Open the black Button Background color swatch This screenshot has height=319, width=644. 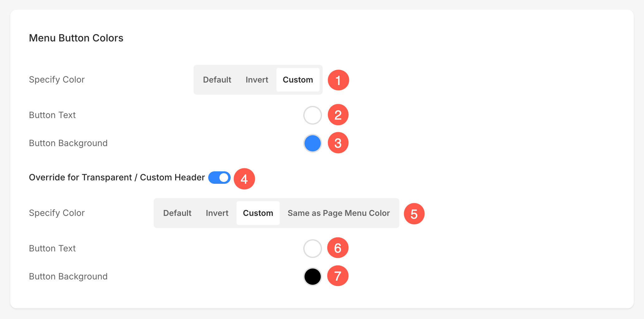(x=312, y=277)
